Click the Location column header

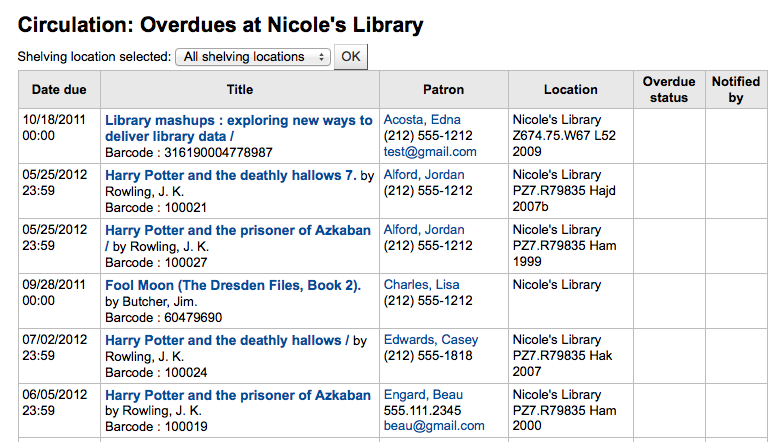[x=570, y=90]
